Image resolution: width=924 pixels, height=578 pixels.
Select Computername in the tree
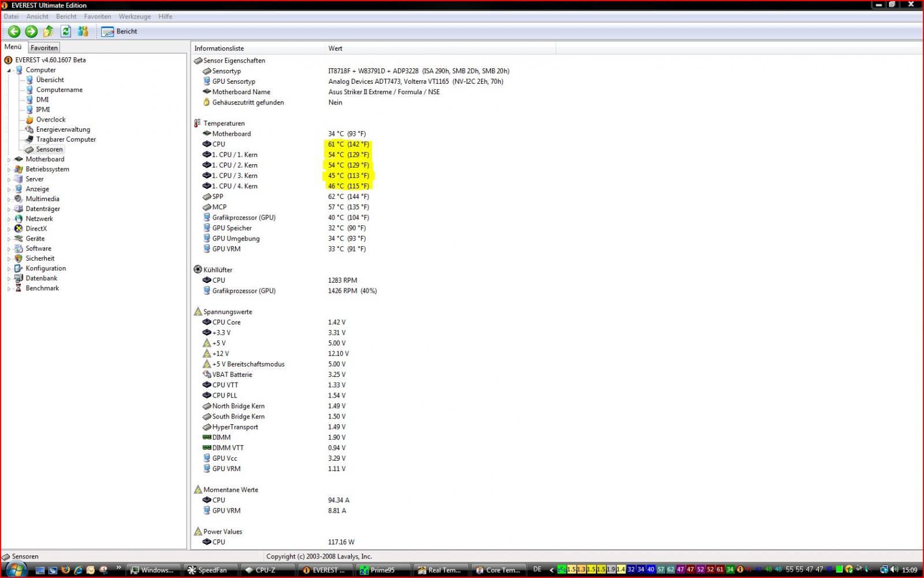59,90
